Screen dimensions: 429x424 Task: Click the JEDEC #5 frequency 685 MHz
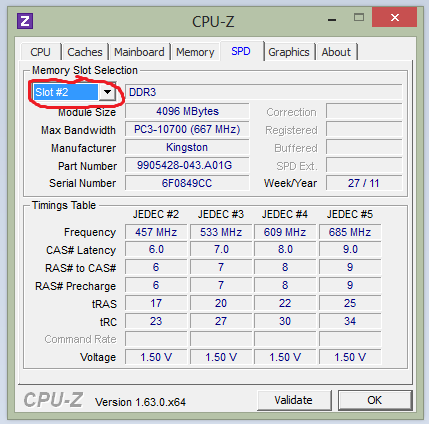pos(350,232)
